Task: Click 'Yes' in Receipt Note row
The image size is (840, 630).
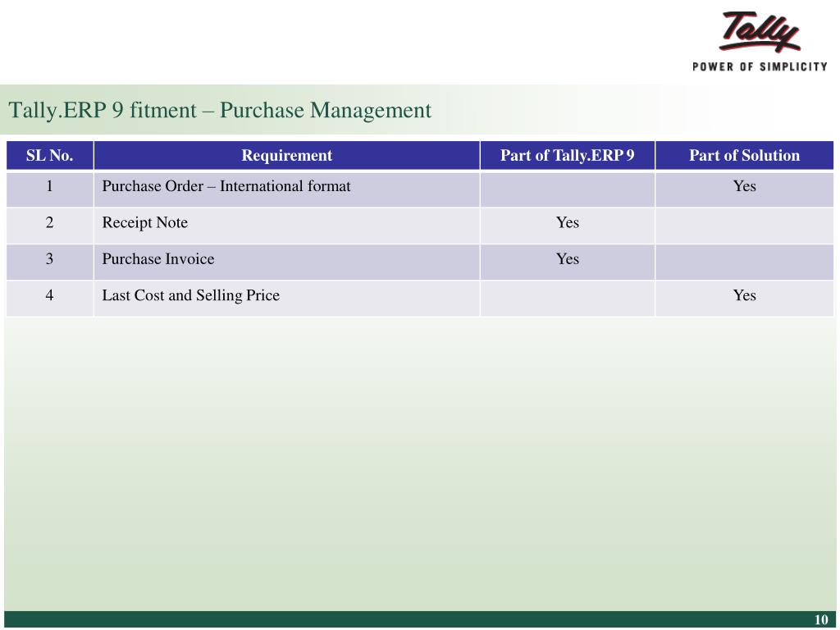Action: tap(568, 223)
